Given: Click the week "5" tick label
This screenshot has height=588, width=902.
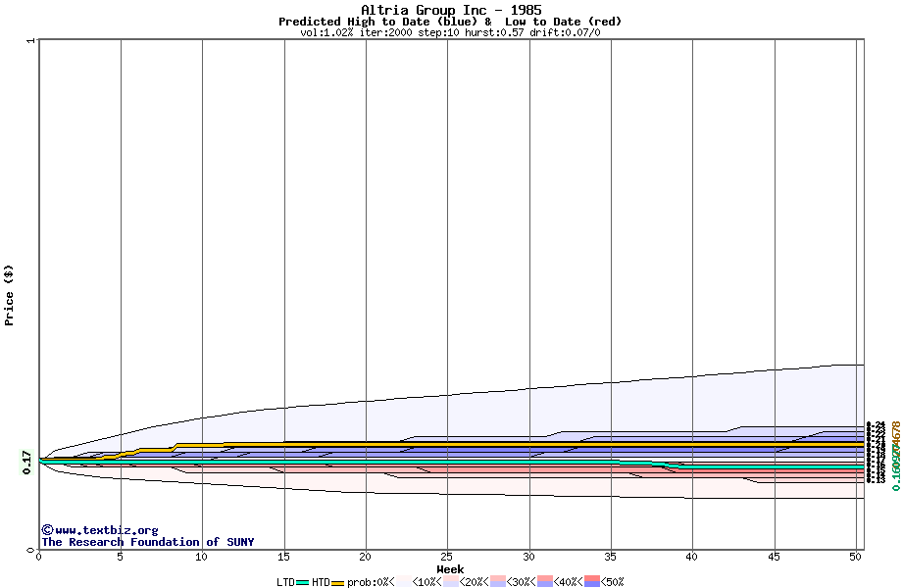Looking at the screenshot, I should (x=121, y=557).
